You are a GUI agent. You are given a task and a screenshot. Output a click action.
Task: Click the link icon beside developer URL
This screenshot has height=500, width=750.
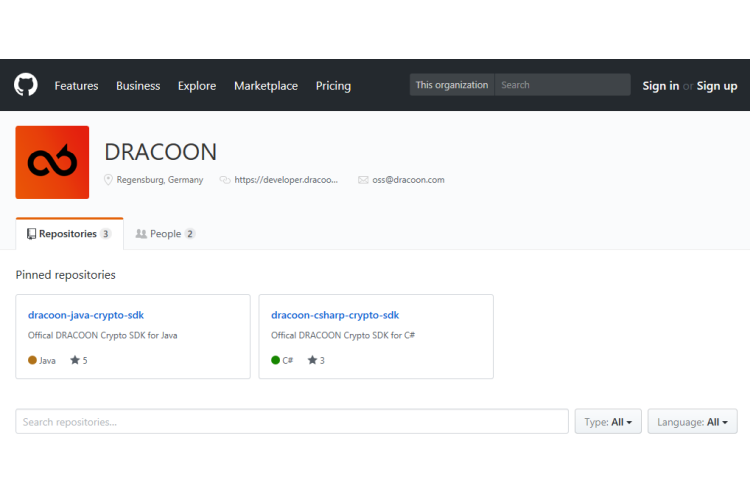[x=225, y=180]
